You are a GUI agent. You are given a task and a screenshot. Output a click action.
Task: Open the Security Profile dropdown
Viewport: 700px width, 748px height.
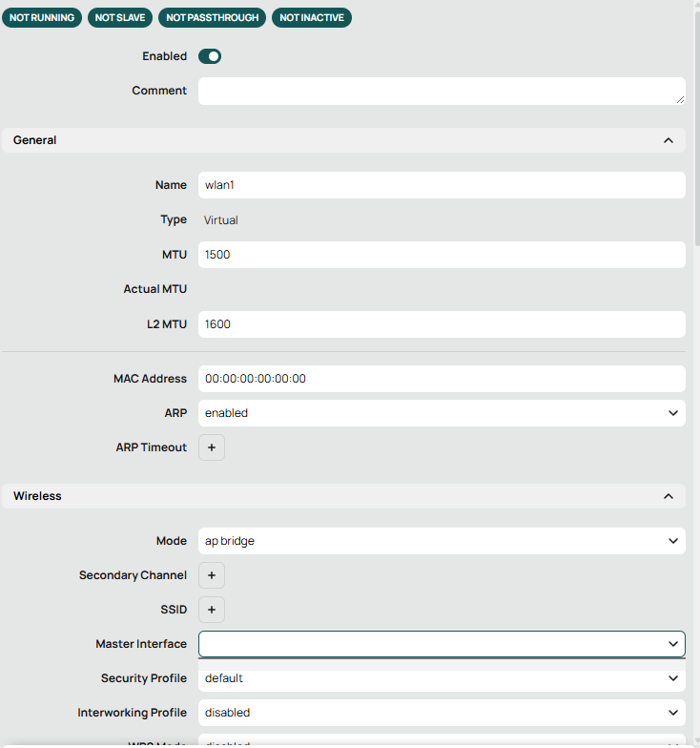click(442, 678)
